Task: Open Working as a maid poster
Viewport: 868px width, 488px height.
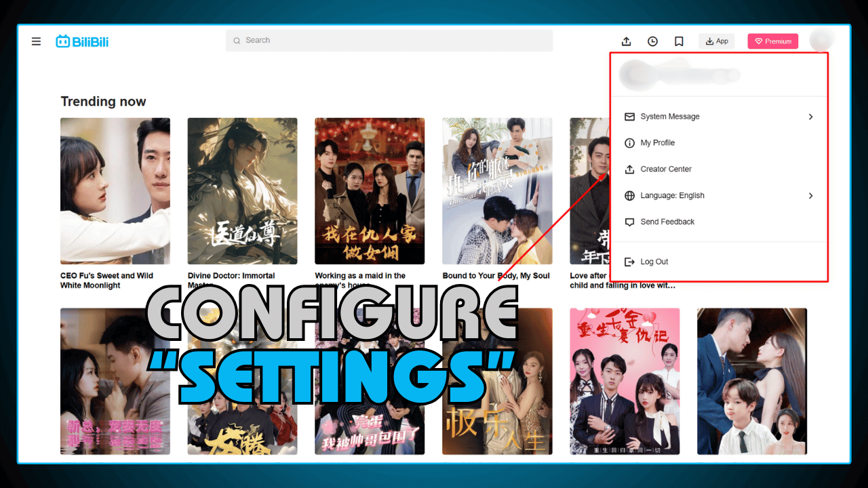Action: [370, 191]
